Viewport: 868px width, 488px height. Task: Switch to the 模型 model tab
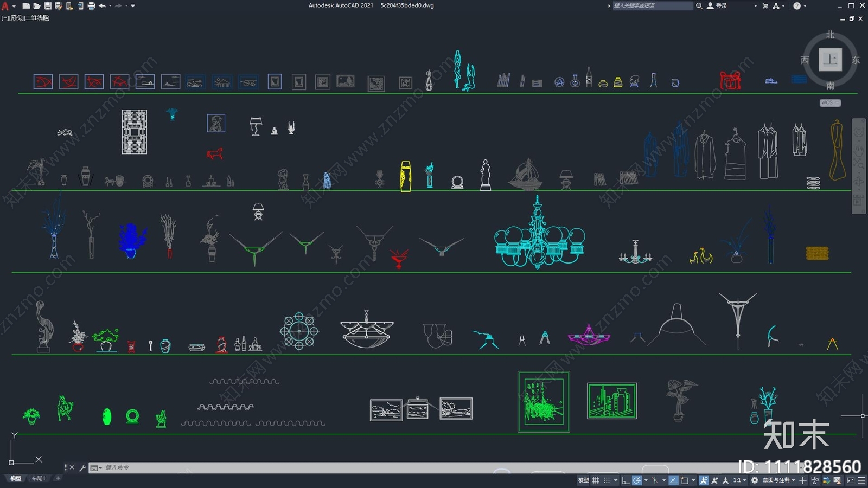(x=16, y=478)
